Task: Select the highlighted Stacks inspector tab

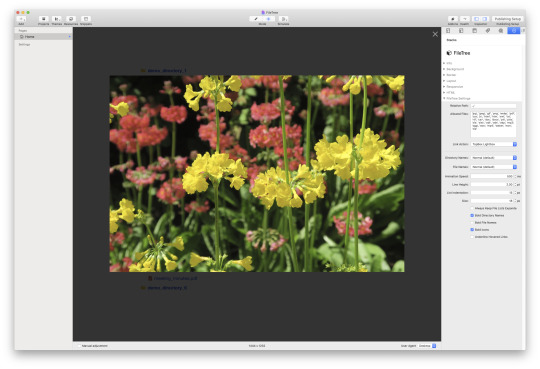Action: 513,31
